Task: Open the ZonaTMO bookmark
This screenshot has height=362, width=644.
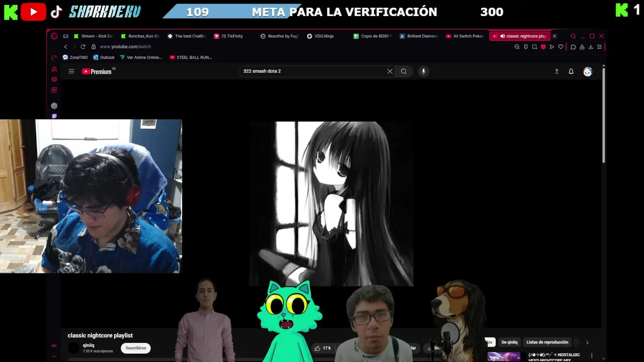Action: [x=75, y=57]
